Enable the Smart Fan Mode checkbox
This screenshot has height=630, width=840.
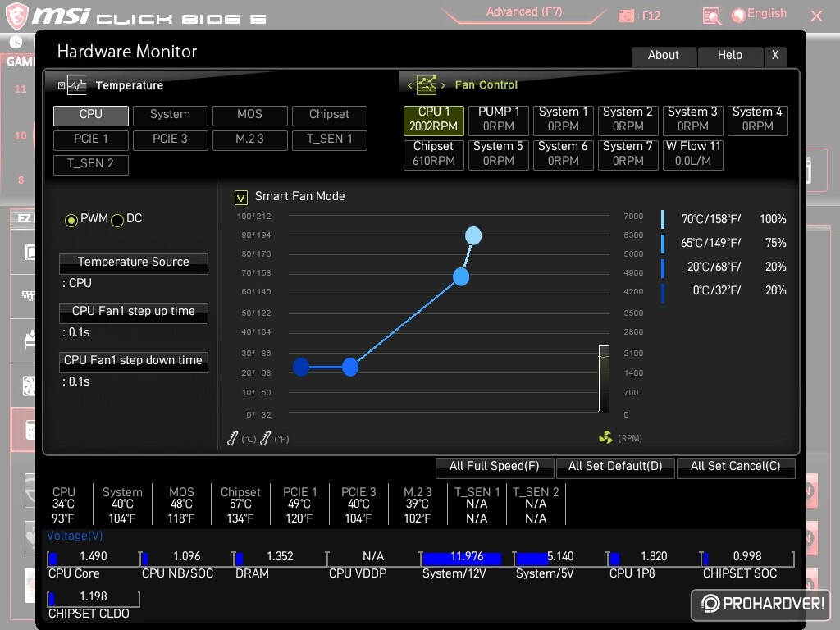[241, 198]
